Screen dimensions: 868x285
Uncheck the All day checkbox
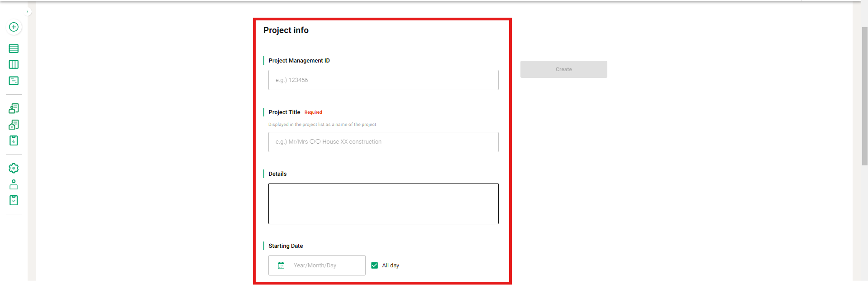pyautogui.click(x=374, y=266)
